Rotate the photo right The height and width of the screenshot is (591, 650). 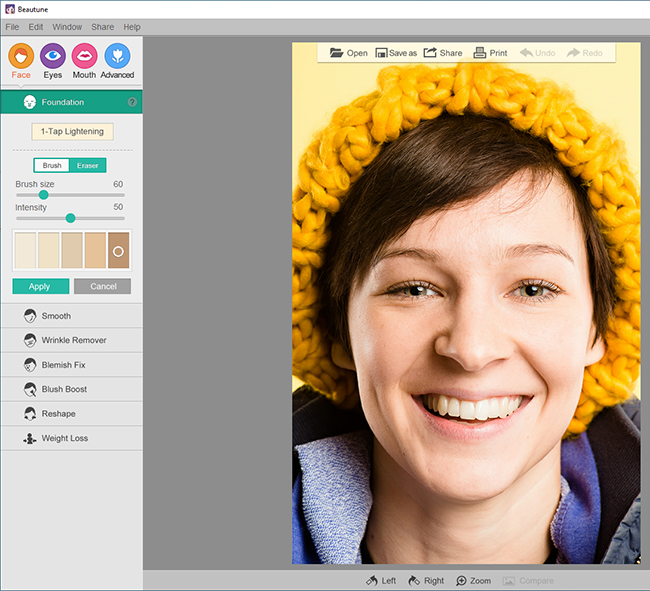[414, 580]
